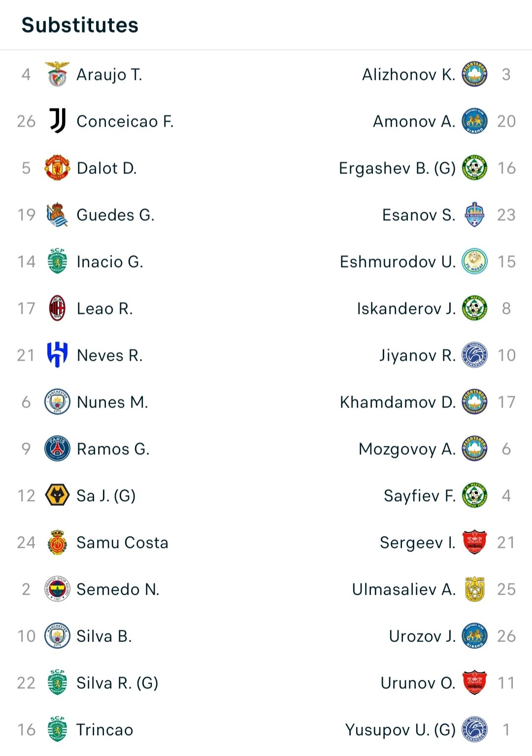Open goalkeeper Yusupov U. (G) profile
532x756 pixels.
pyautogui.click(x=400, y=730)
